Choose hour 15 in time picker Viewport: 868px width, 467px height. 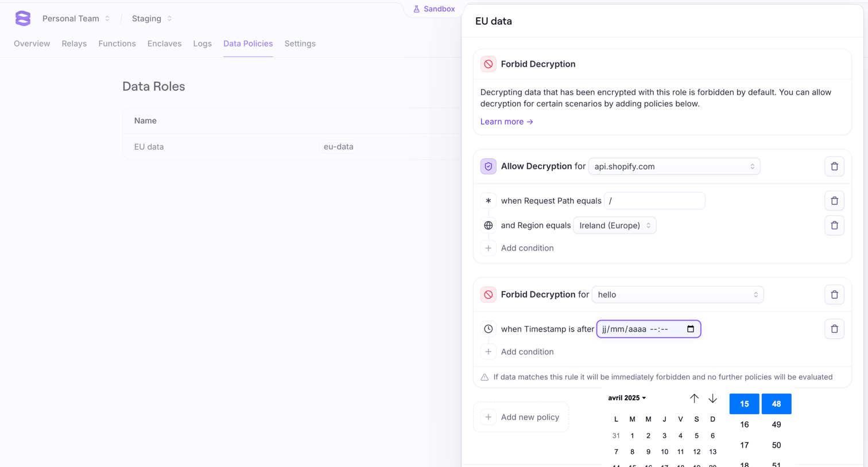click(x=745, y=404)
